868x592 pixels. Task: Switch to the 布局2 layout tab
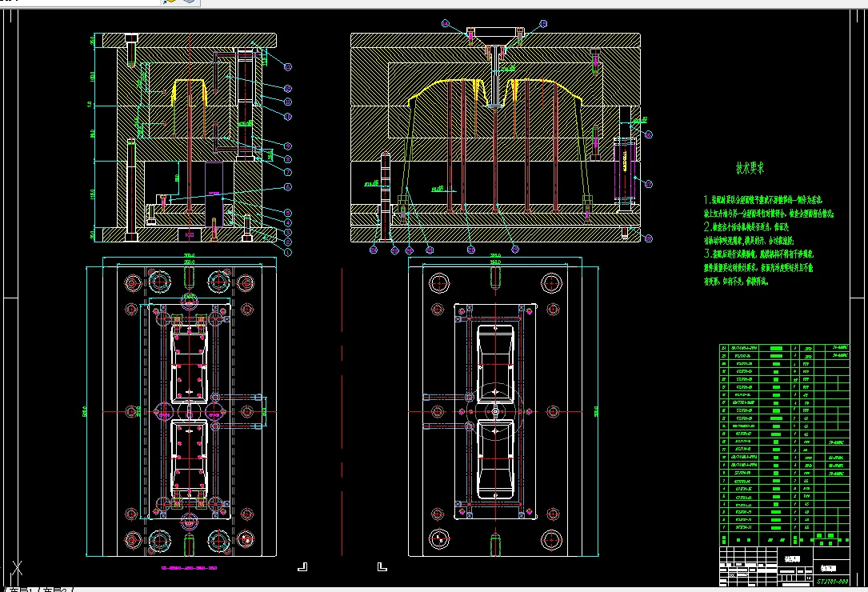pyautogui.click(x=54, y=590)
